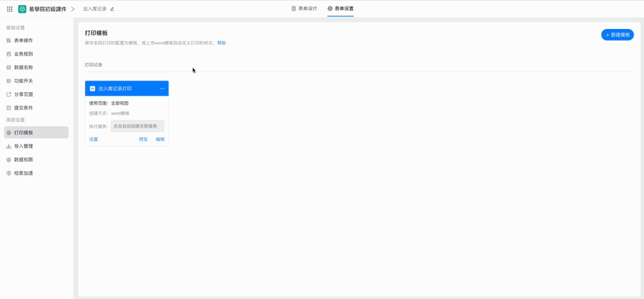Open 表单操作 in the sidebar
This screenshot has height=299, width=644.
click(23, 41)
